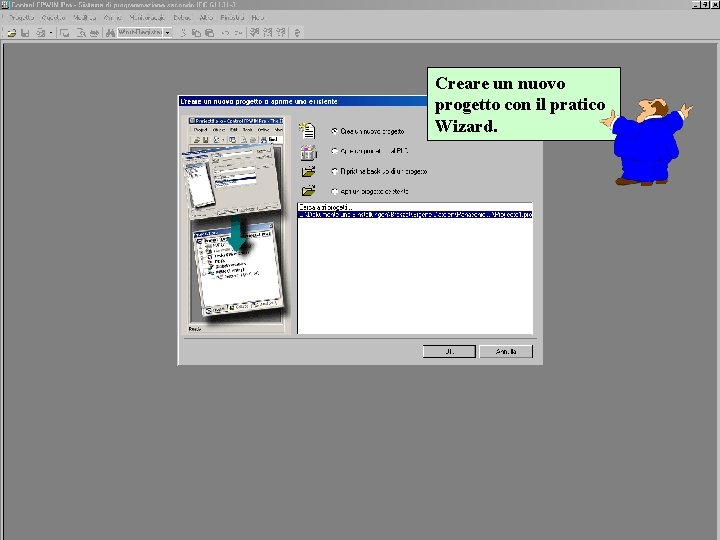Click the rightmost toolbar icon with arrows
This screenshot has height=540, width=720.
pyautogui.click(x=298, y=33)
